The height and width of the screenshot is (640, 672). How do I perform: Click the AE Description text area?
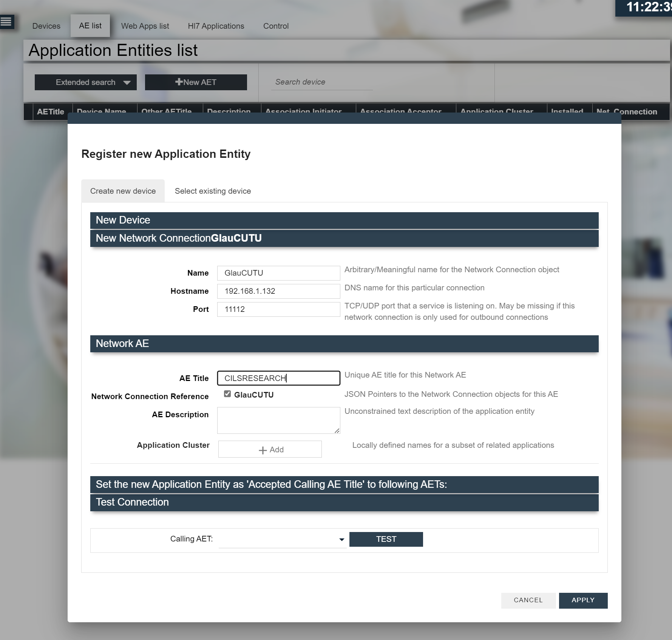(x=278, y=420)
